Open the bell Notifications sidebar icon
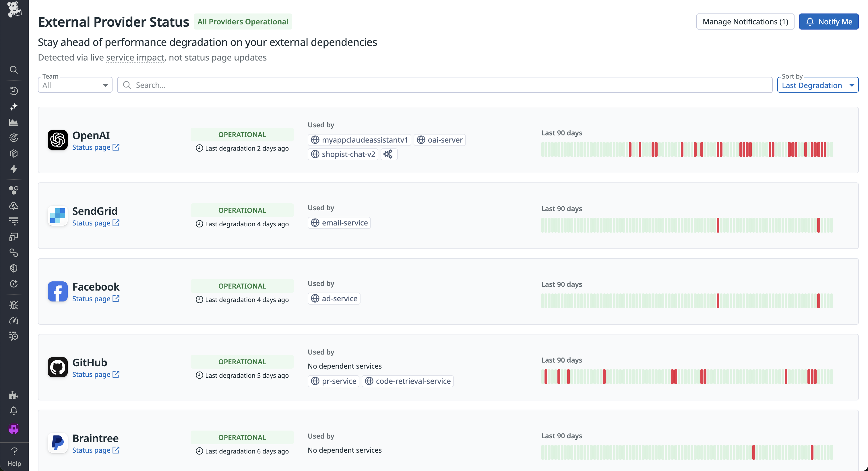 (14, 411)
